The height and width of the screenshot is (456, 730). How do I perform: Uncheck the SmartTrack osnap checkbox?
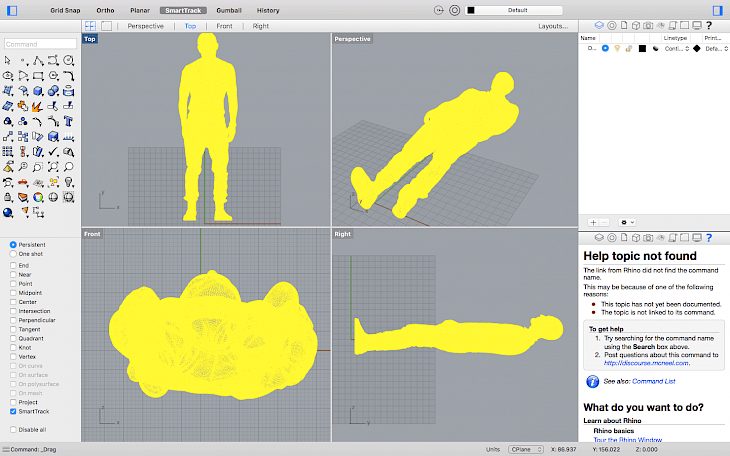tap(13, 411)
